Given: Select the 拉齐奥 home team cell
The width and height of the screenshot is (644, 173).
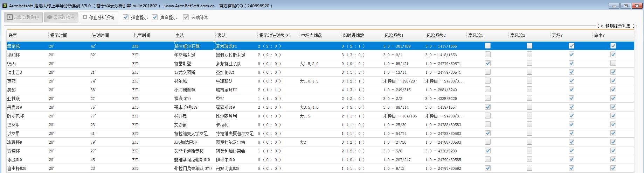Looking at the screenshot, I should tap(181, 116).
